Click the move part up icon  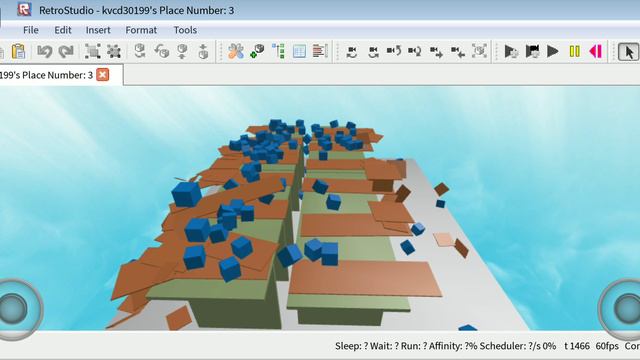click(182, 51)
